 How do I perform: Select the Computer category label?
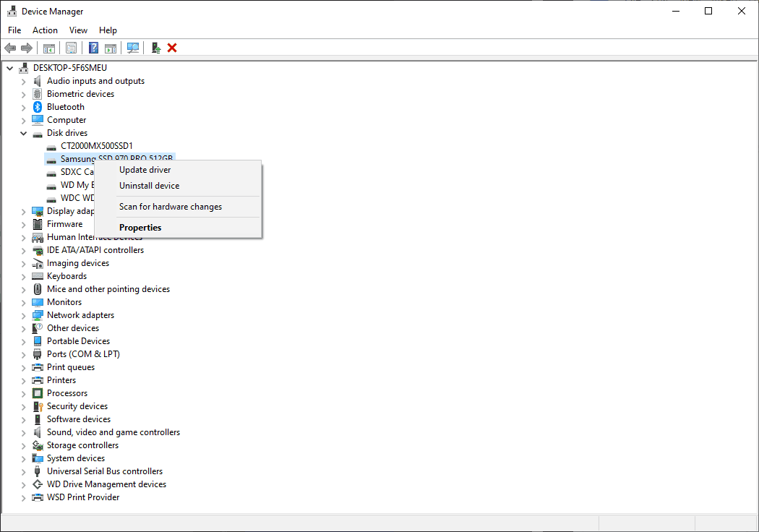[67, 120]
